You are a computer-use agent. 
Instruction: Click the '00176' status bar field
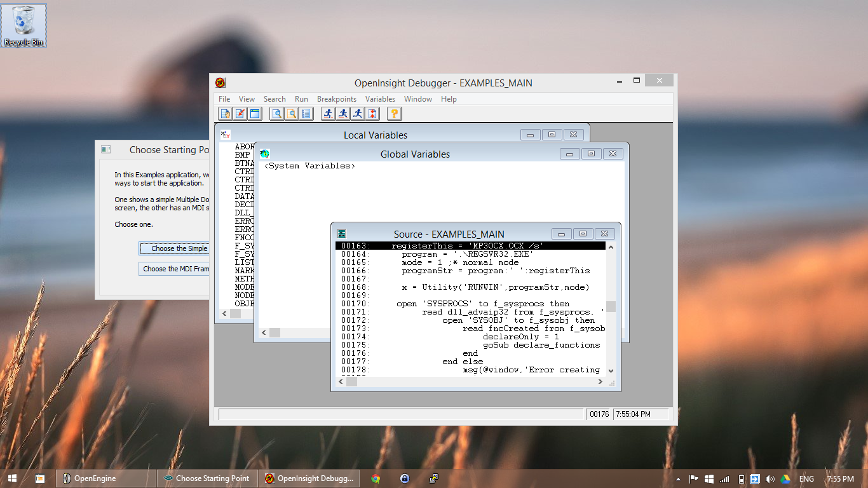pyautogui.click(x=599, y=414)
